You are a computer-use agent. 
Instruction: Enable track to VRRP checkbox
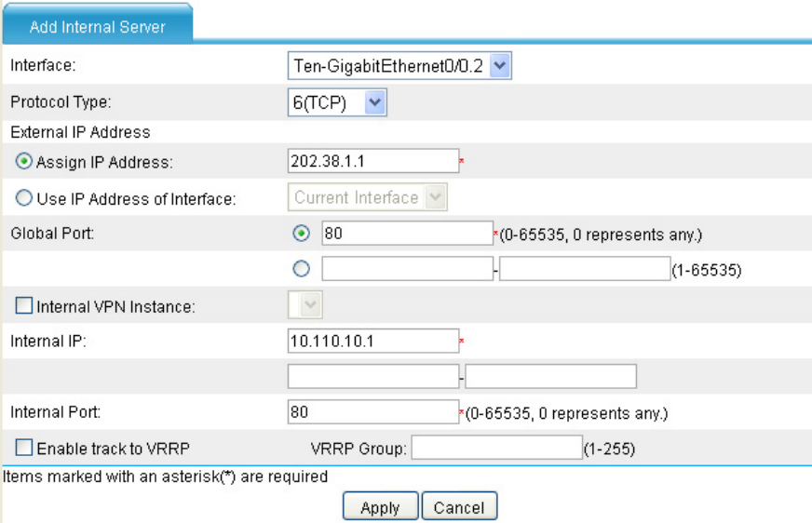(x=24, y=447)
